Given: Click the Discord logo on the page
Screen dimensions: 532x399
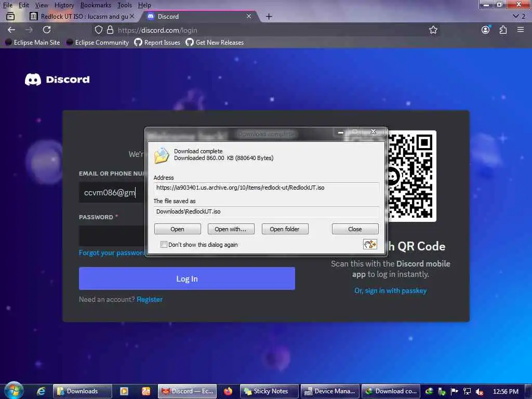Looking at the screenshot, I should pos(57,79).
